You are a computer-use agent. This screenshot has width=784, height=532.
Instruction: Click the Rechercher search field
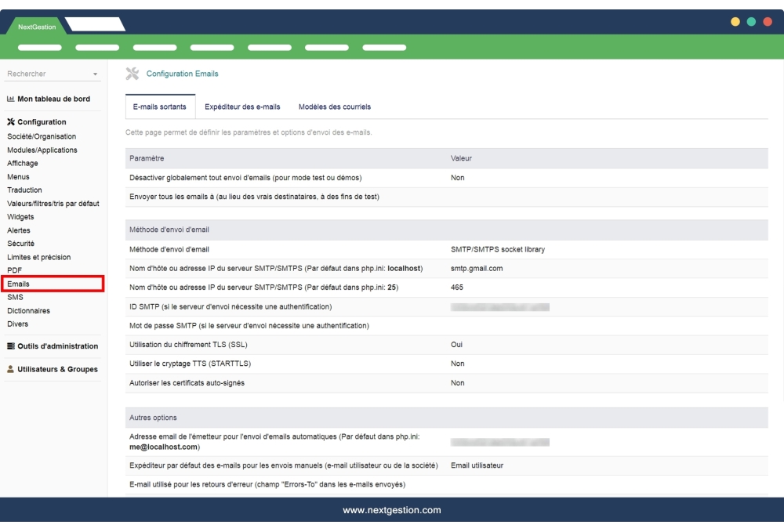tap(47, 74)
